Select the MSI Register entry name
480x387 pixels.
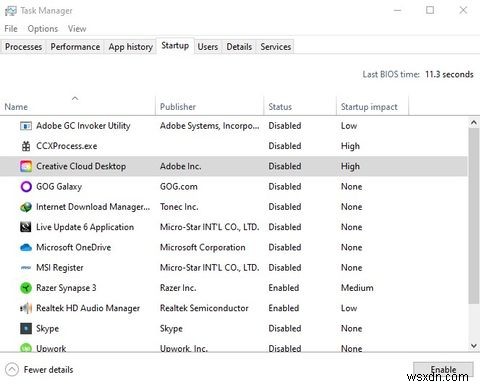60,268
